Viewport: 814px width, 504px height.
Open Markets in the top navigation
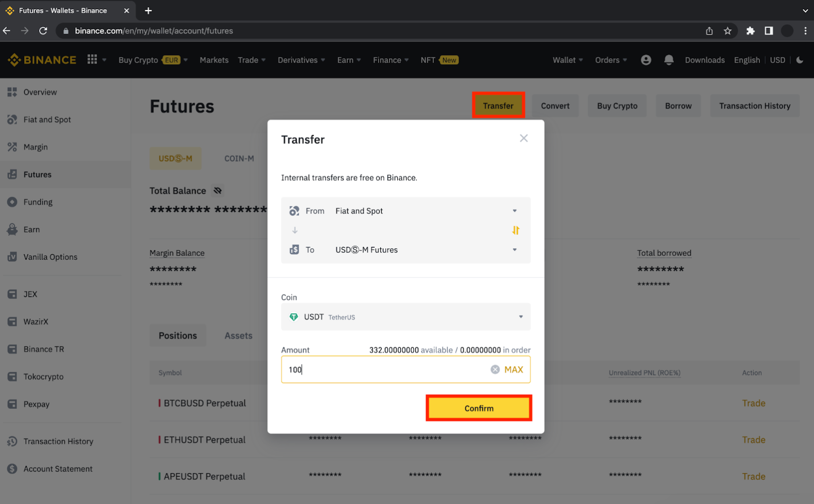214,60
